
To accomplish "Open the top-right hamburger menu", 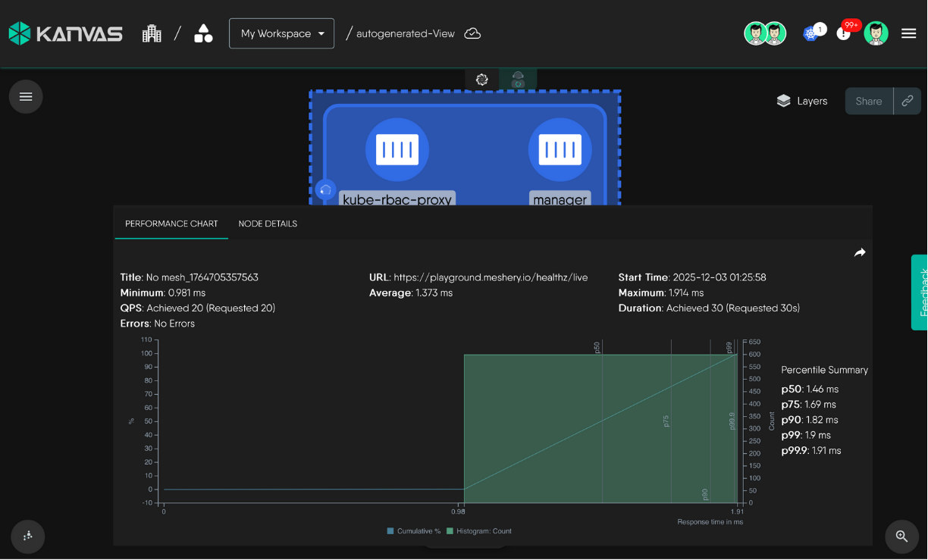I will point(908,33).
